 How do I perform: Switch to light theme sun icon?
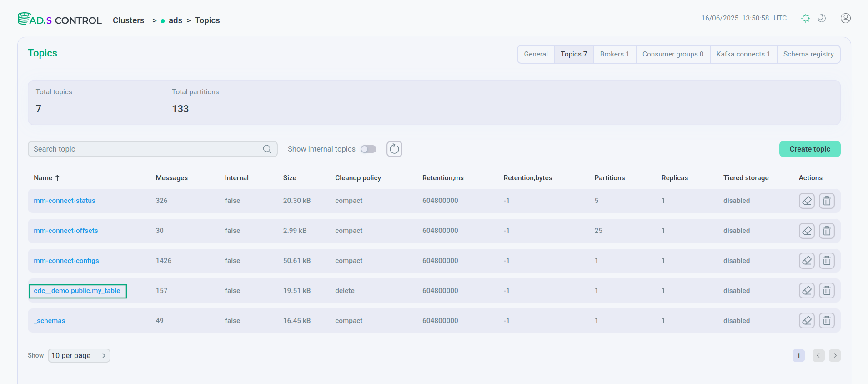point(806,18)
